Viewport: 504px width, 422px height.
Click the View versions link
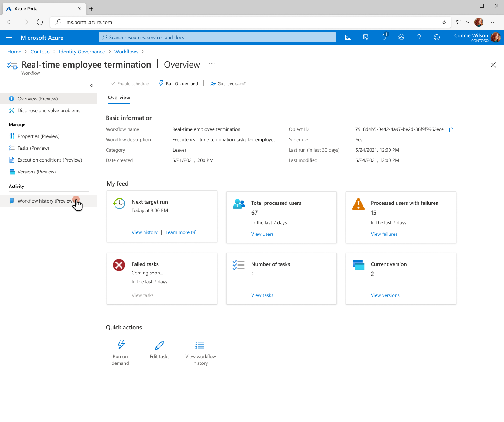[385, 295]
